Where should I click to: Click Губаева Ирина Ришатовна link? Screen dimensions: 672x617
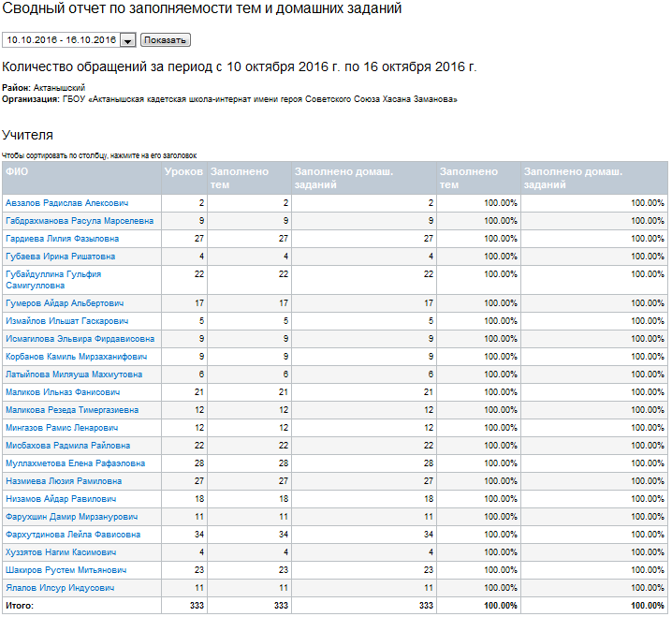pos(61,257)
